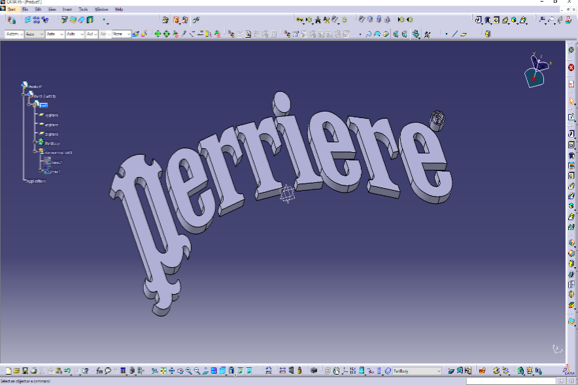Open the line thickness dropdown
Image resolution: width=578 pixels, height=385 pixels.
55,34
